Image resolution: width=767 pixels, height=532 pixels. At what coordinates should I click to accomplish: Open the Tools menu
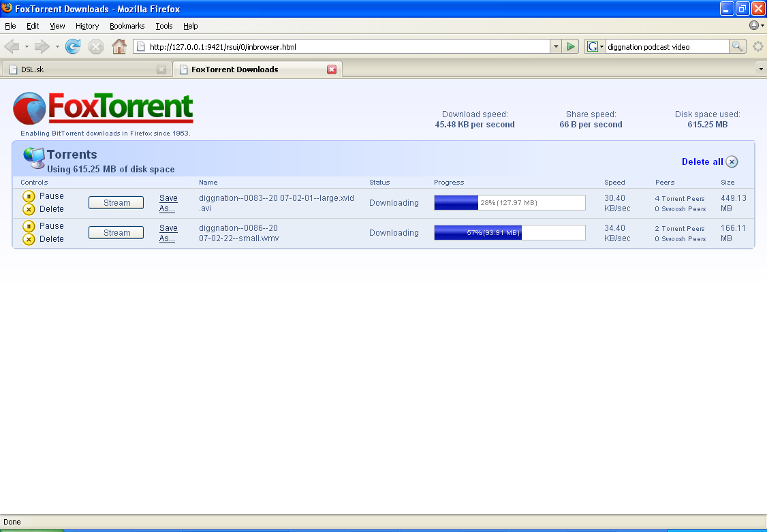[x=164, y=26]
